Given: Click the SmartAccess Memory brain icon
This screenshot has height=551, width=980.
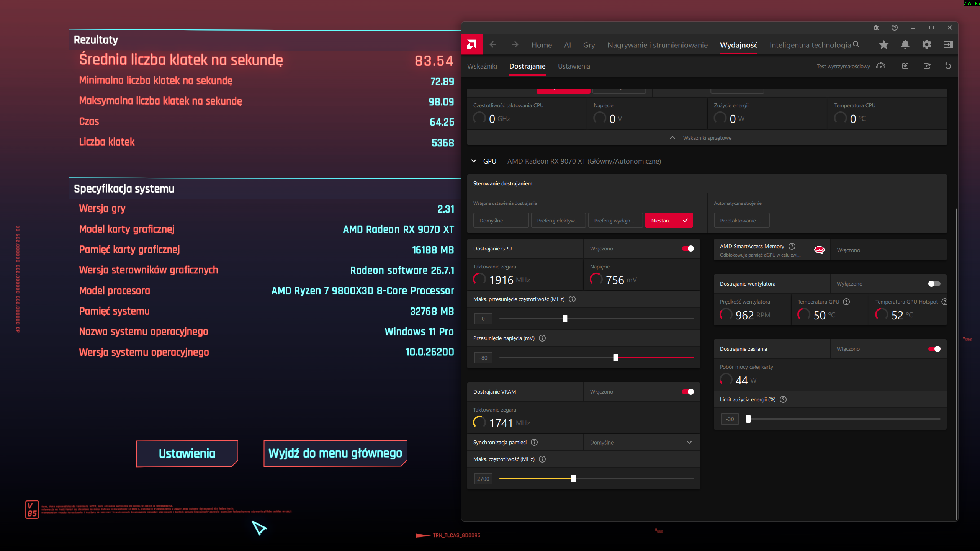Looking at the screenshot, I should [x=819, y=250].
